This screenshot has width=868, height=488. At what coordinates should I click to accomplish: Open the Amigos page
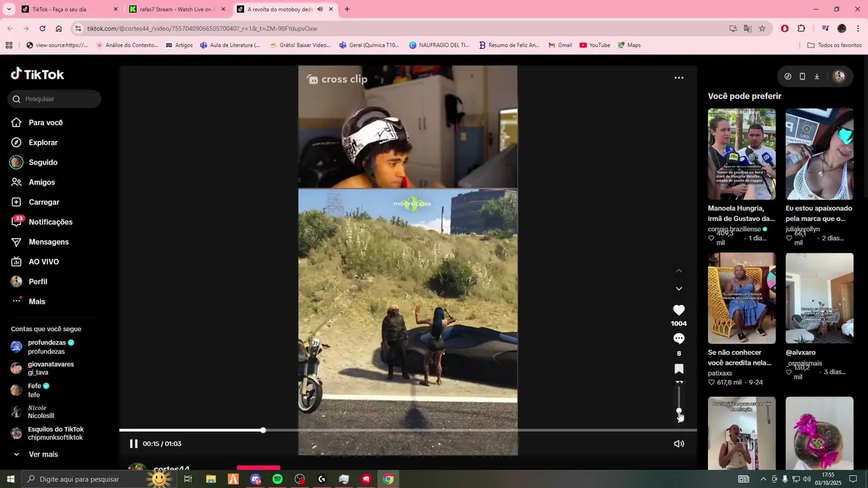(41, 182)
